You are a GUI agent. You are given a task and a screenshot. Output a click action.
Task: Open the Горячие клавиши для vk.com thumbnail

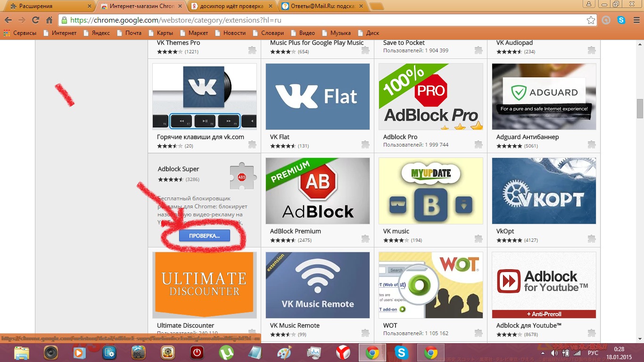click(x=205, y=97)
